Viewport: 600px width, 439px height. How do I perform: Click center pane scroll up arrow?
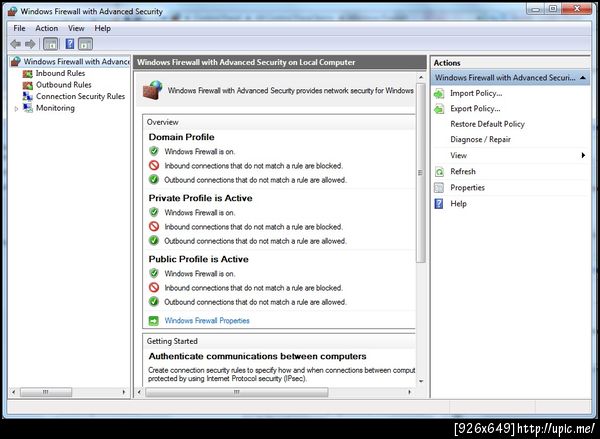click(x=421, y=77)
